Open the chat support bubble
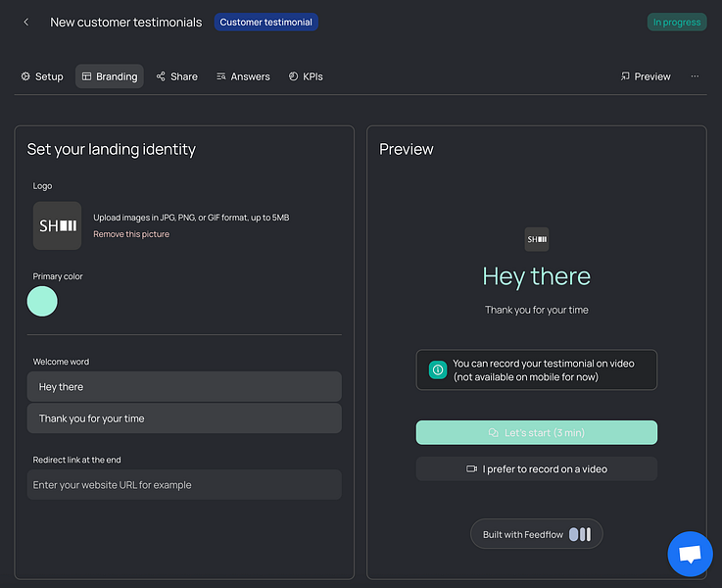Screen dimensions: 722x588 (x=690, y=554)
